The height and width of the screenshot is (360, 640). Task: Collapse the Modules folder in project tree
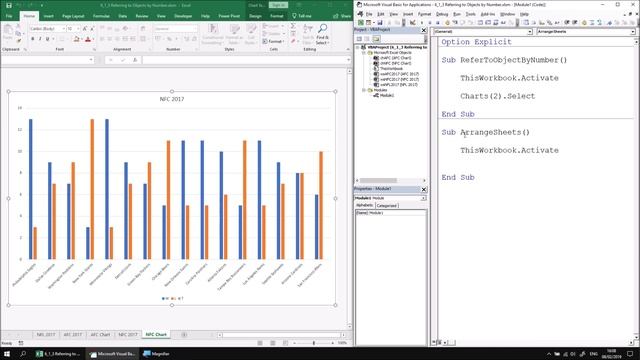coord(364,90)
